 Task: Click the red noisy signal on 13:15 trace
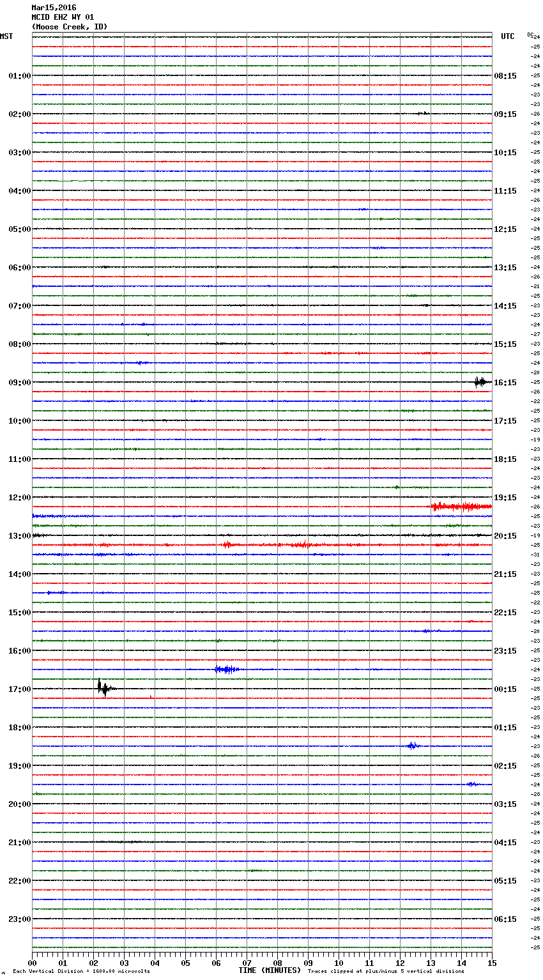262,545
